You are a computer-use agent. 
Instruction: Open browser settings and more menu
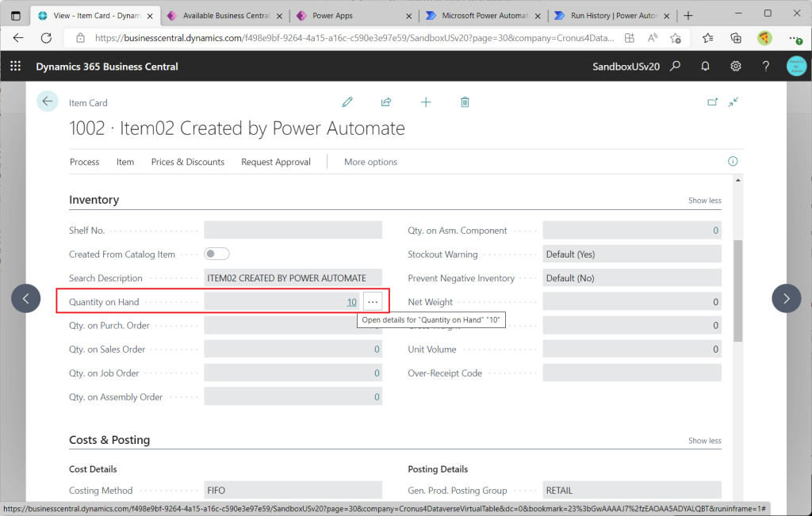coord(795,38)
